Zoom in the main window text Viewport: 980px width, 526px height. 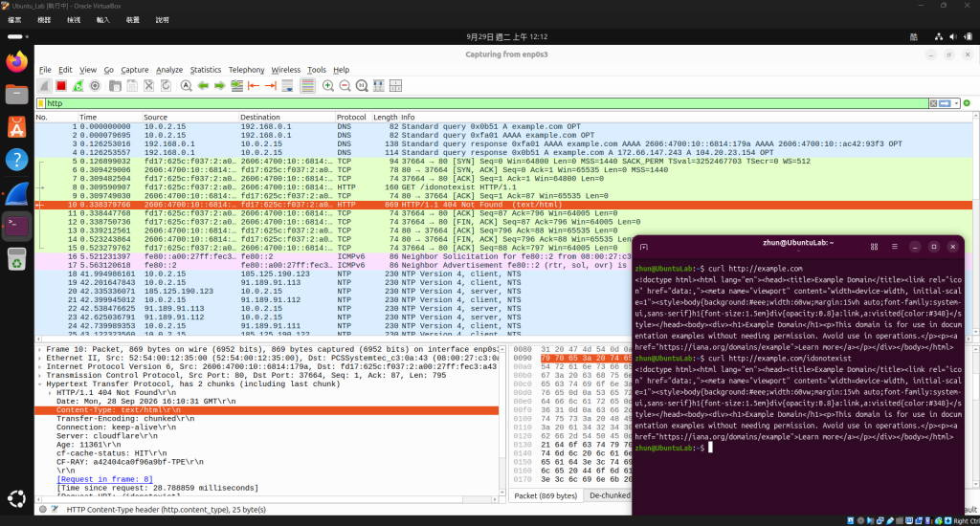click(328, 86)
